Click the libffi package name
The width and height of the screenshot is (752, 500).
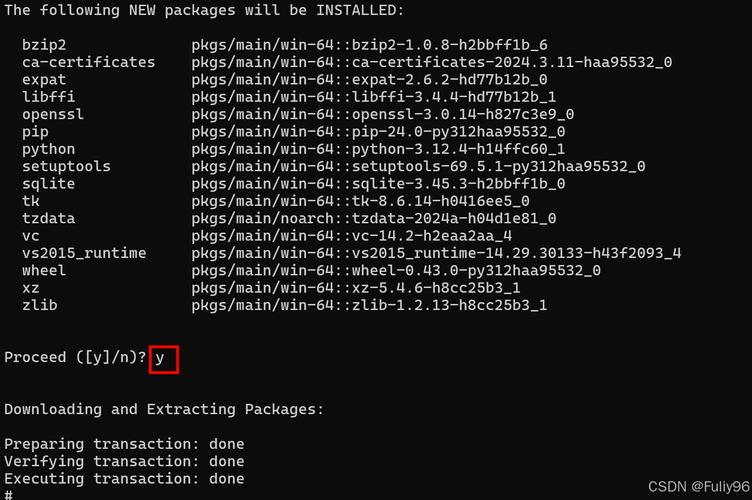pyautogui.click(x=48, y=97)
